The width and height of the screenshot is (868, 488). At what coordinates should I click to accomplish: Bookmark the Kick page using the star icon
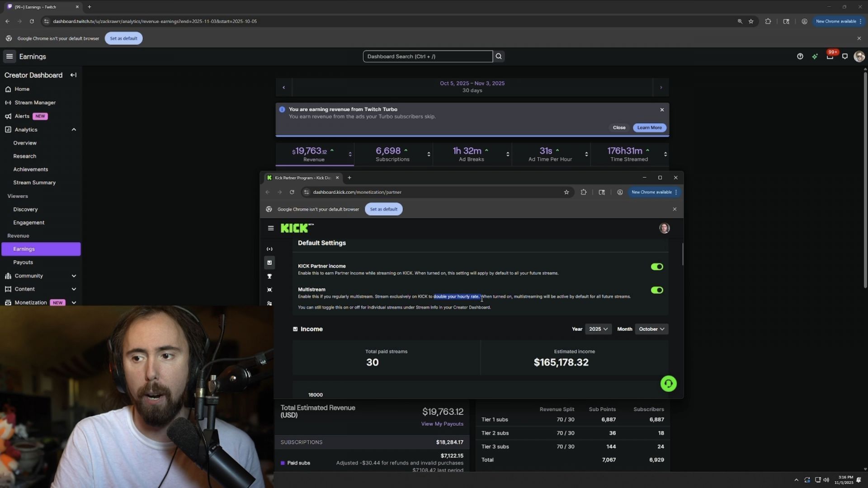click(x=566, y=192)
